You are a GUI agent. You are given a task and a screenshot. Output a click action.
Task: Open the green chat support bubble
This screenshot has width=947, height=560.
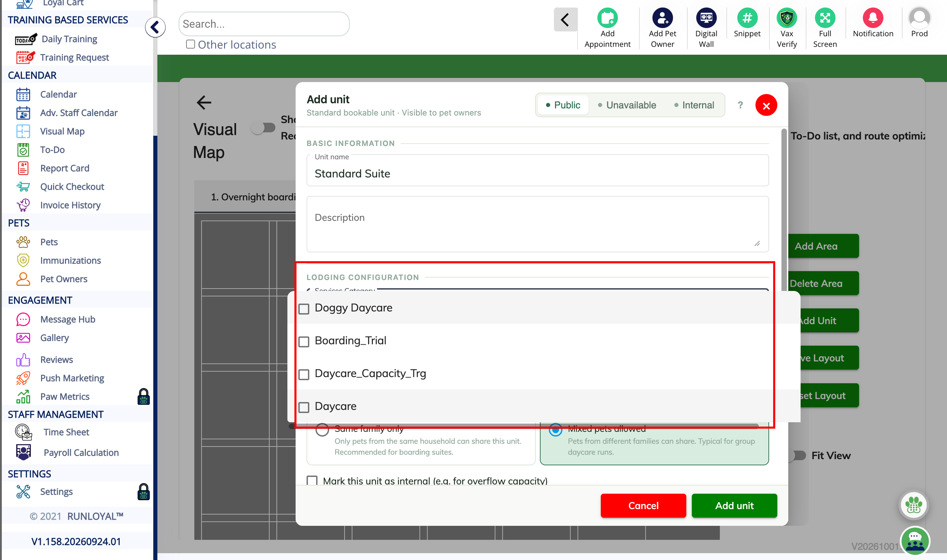click(914, 541)
